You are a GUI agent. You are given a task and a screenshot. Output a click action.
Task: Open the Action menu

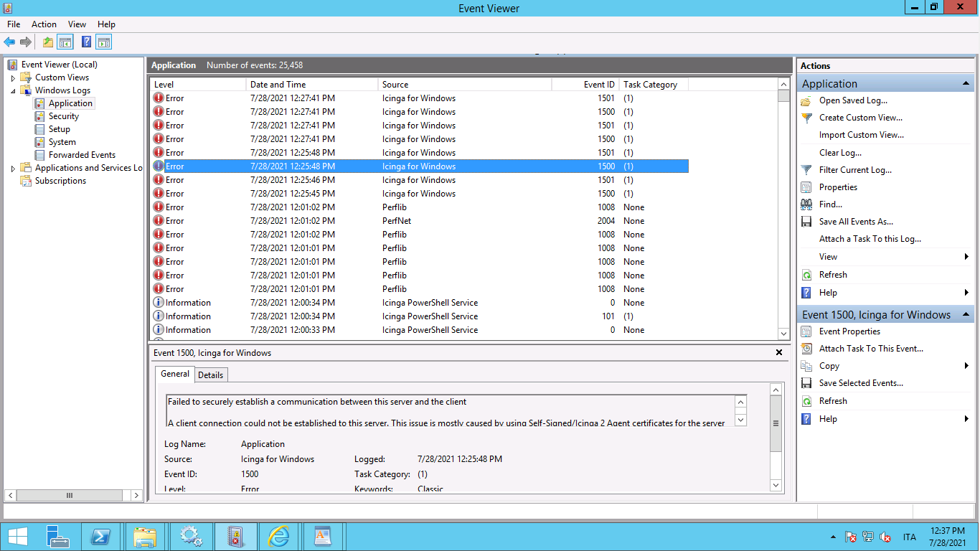point(44,24)
